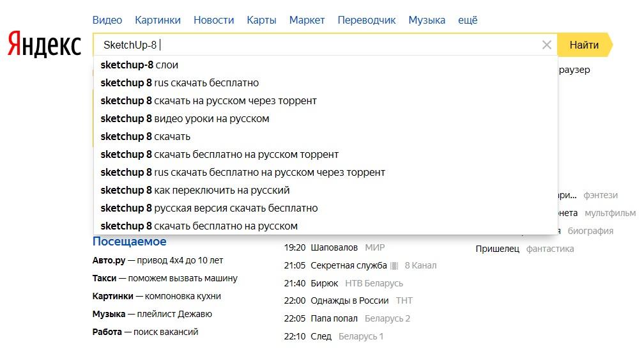
Task: Select last suggestion 'sketchup 8 скачать бесплатно на русском'
Action: 326,226
